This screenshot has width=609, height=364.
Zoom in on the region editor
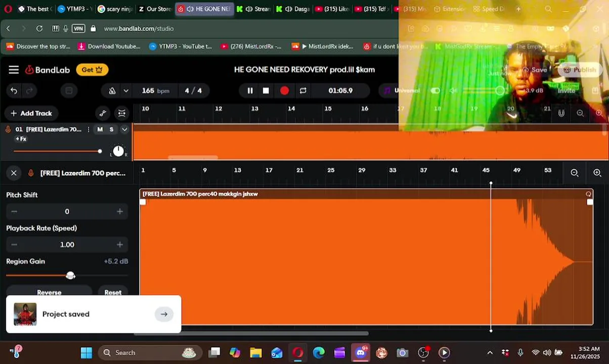(x=597, y=173)
